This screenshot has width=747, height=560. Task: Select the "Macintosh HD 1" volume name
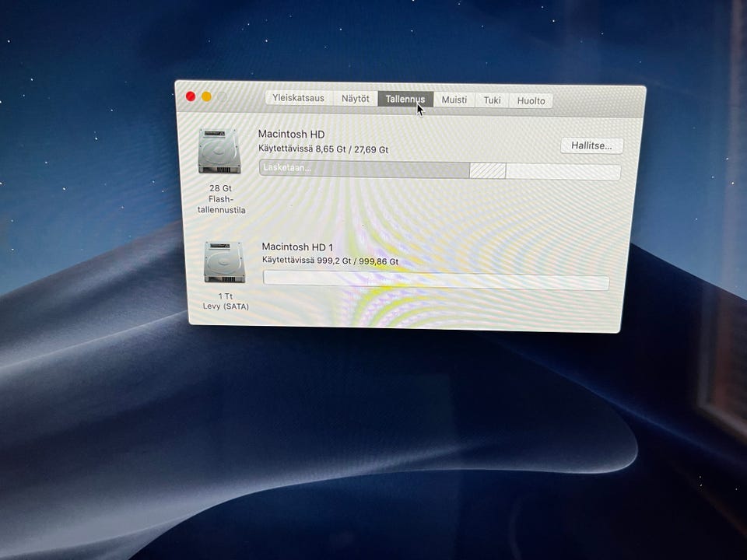coord(297,247)
